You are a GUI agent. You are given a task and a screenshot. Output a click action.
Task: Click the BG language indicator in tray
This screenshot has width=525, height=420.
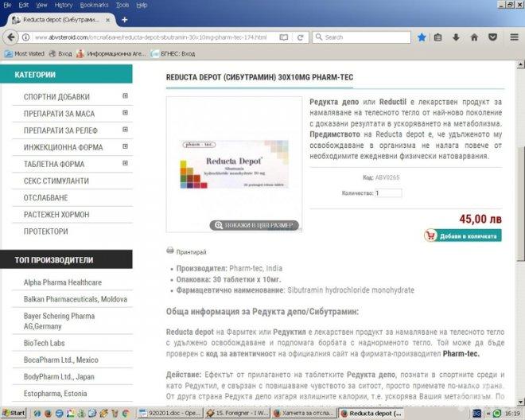click(476, 414)
